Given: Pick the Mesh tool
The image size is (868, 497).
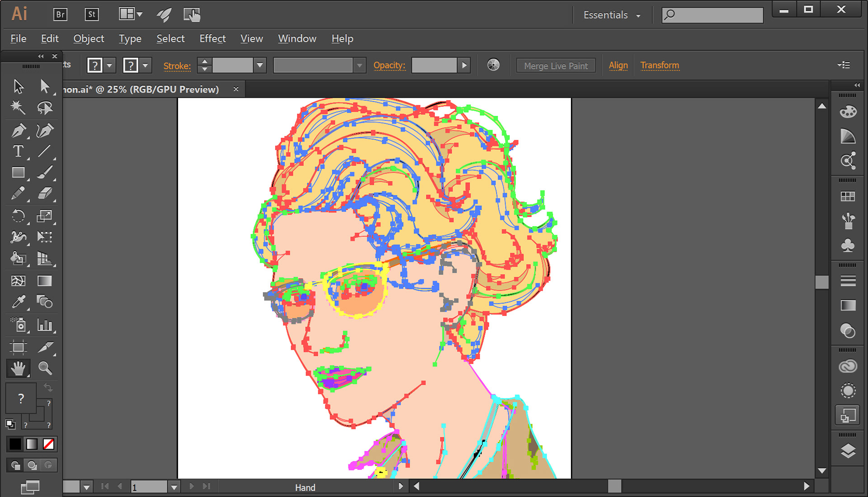Looking at the screenshot, I should pos(19,281).
